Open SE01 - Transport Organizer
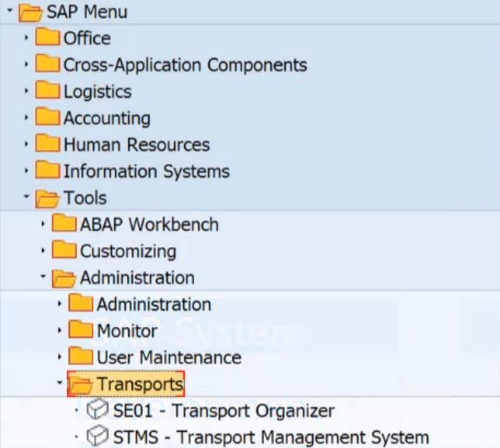 [x=224, y=411]
